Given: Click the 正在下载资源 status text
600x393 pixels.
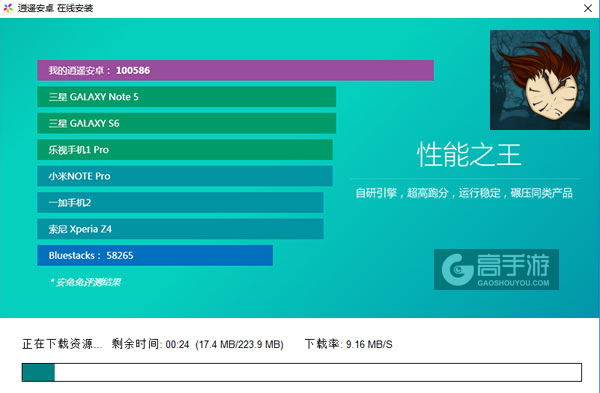Looking at the screenshot, I should 62,344.
